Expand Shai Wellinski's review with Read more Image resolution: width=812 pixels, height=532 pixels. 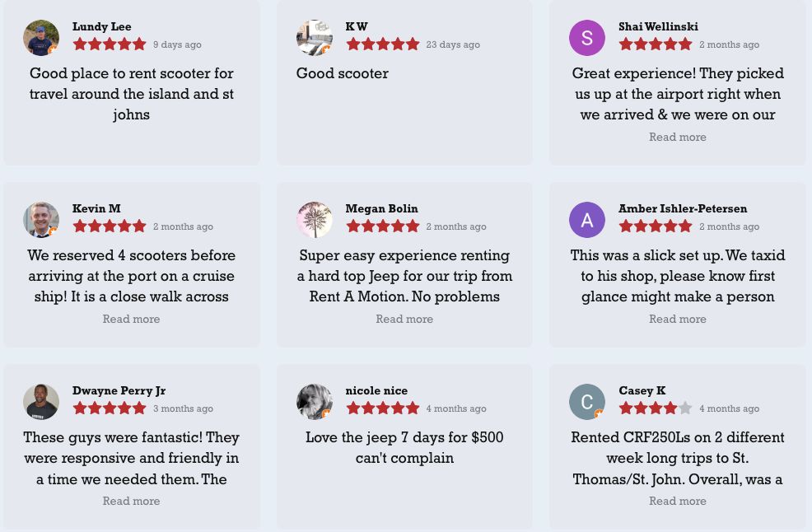pyautogui.click(x=678, y=137)
